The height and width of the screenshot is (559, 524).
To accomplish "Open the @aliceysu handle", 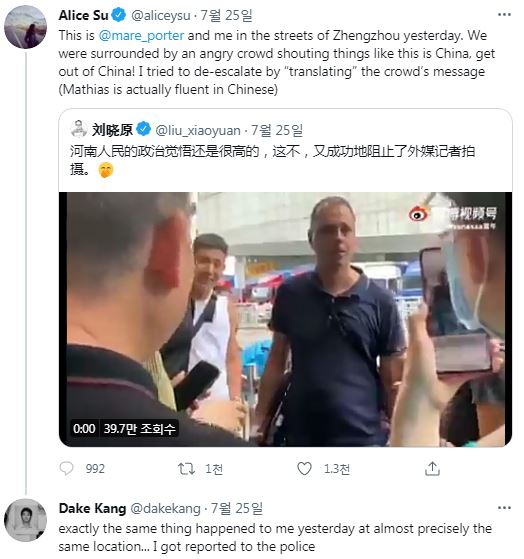I will (x=161, y=16).
